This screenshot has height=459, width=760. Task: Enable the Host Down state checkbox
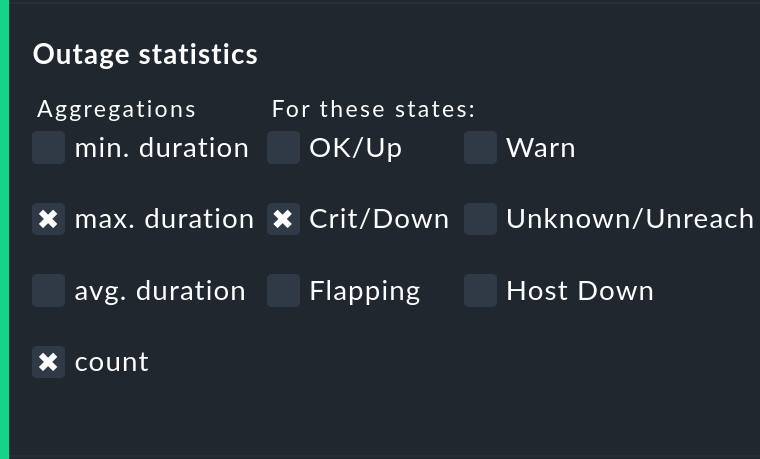[481, 291]
